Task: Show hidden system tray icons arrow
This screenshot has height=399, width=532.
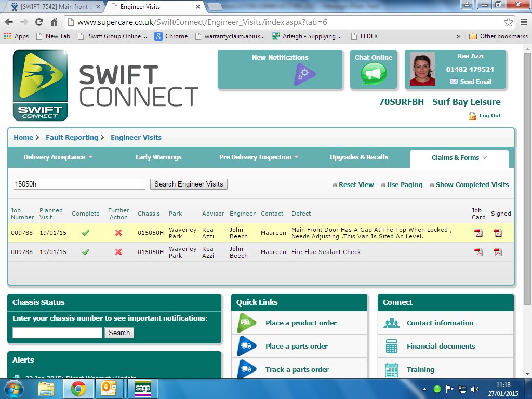Action: [x=424, y=389]
